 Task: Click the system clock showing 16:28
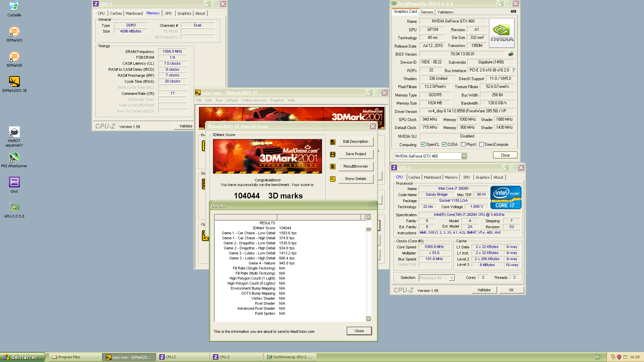tap(635, 357)
